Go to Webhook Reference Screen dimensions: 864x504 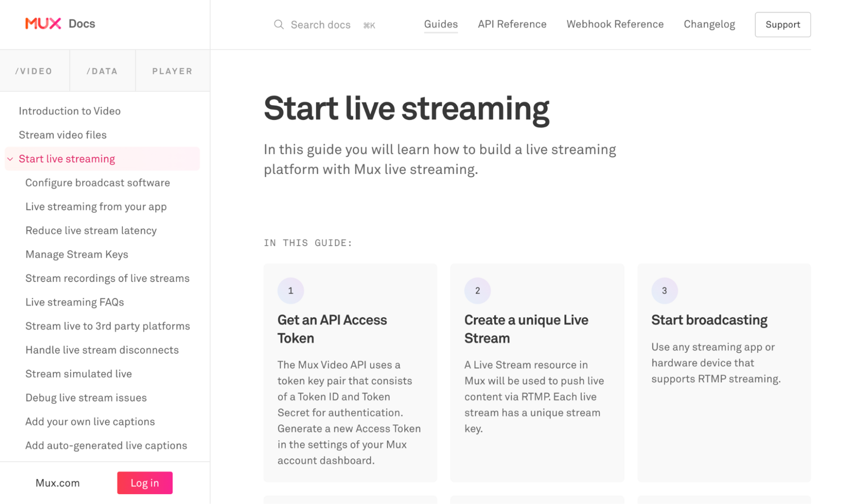615,24
